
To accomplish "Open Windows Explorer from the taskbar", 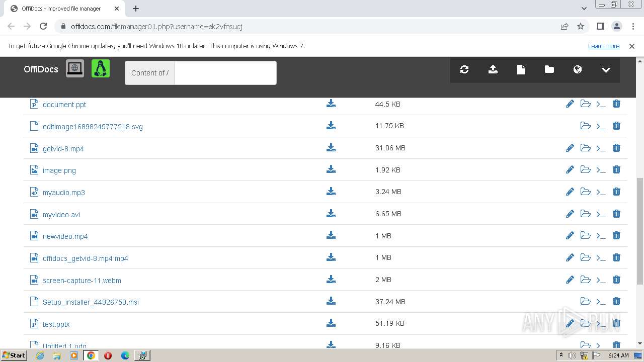I will (57, 355).
